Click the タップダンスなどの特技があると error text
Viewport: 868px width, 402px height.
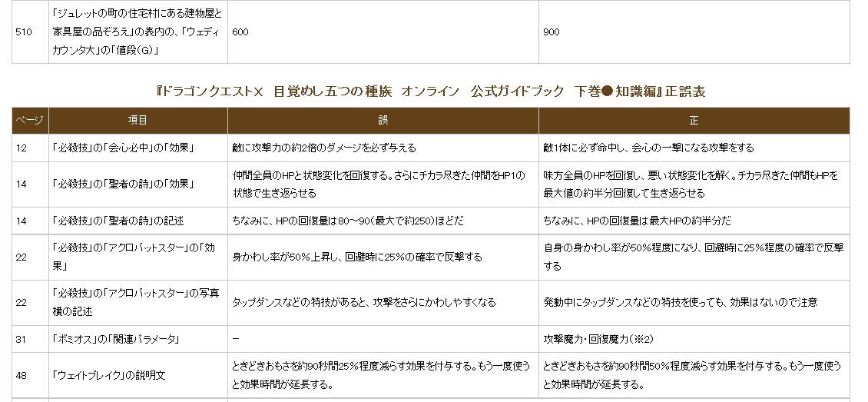[363, 303]
